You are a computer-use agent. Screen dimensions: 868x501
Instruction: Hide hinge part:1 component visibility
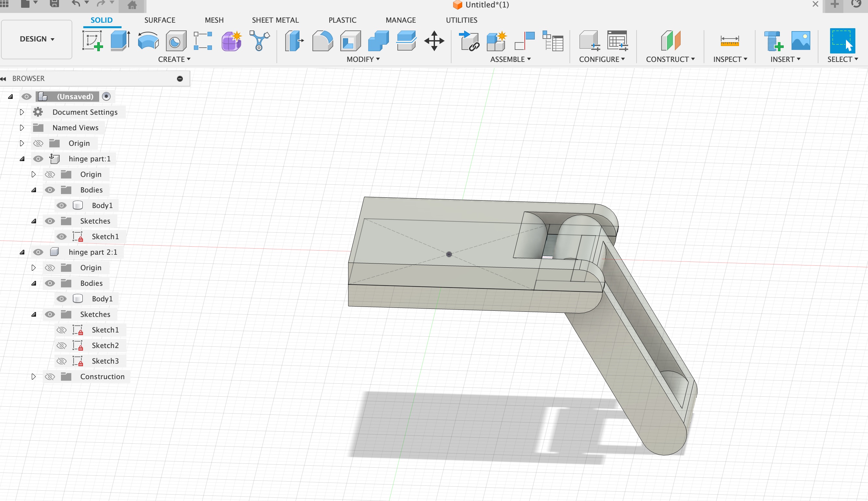click(38, 158)
